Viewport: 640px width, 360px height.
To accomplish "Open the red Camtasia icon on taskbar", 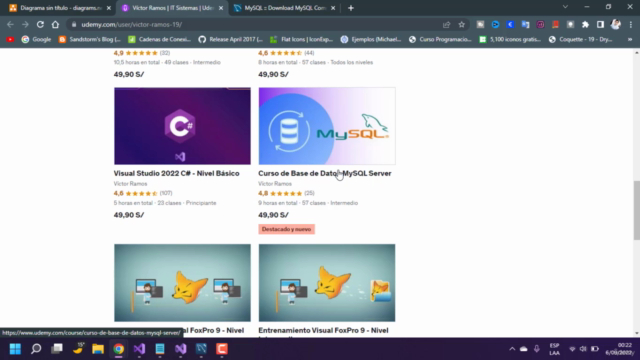I will tap(222, 349).
